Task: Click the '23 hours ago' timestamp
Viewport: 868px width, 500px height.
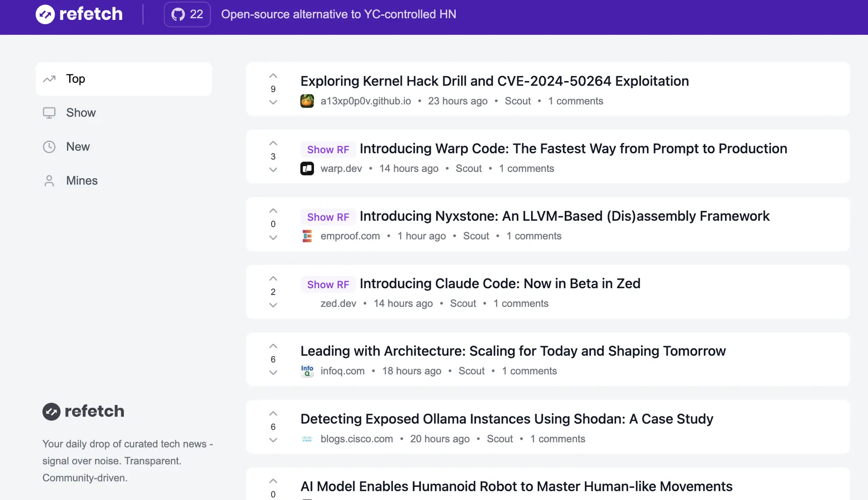Action: click(458, 101)
